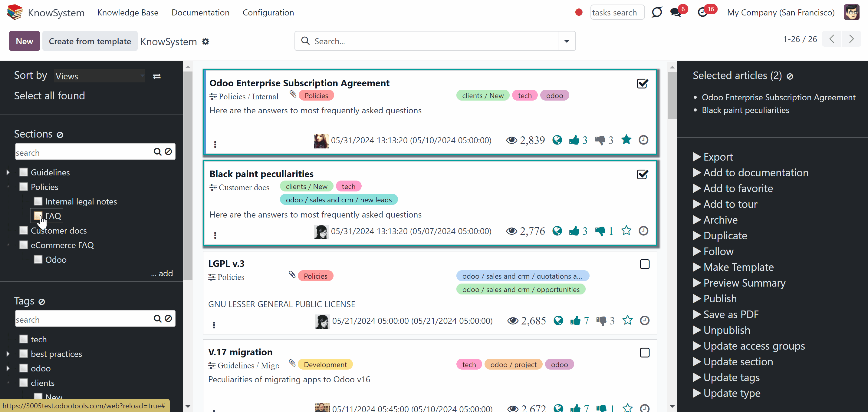Open attachment paperclip on V.17 migration article
868x412 pixels.
pyautogui.click(x=292, y=363)
